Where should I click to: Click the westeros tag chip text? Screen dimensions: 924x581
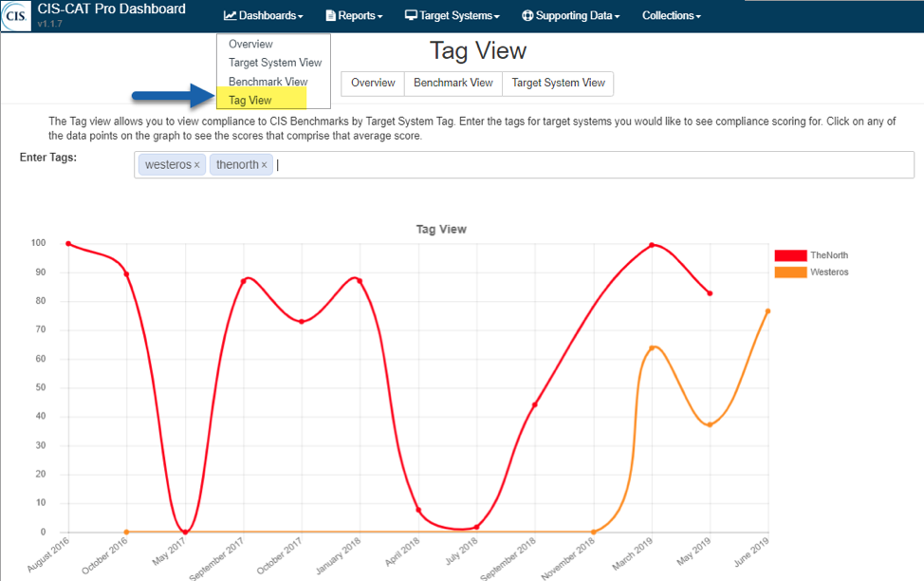(x=168, y=164)
